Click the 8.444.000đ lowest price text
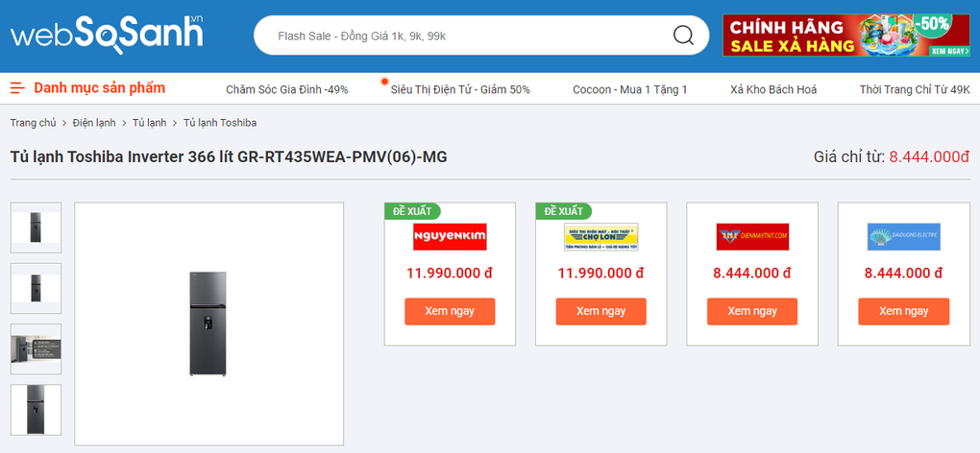 click(x=929, y=157)
